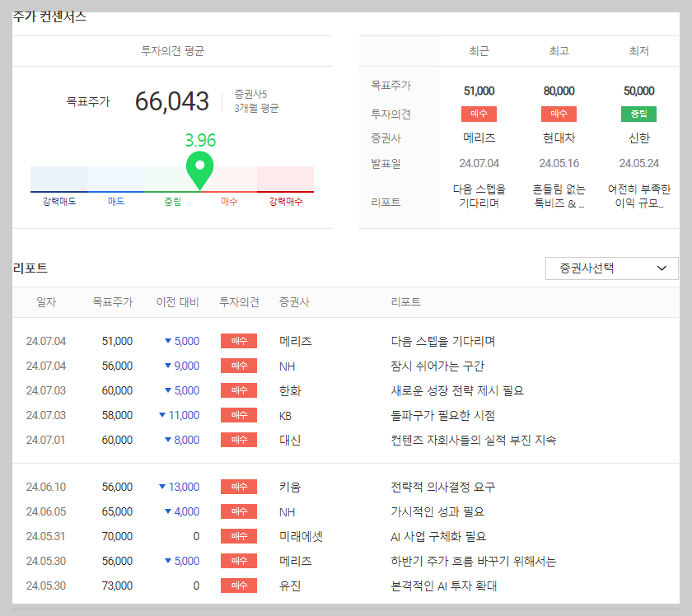Open report 돌파구가 필요한 시점

(x=442, y=415)
